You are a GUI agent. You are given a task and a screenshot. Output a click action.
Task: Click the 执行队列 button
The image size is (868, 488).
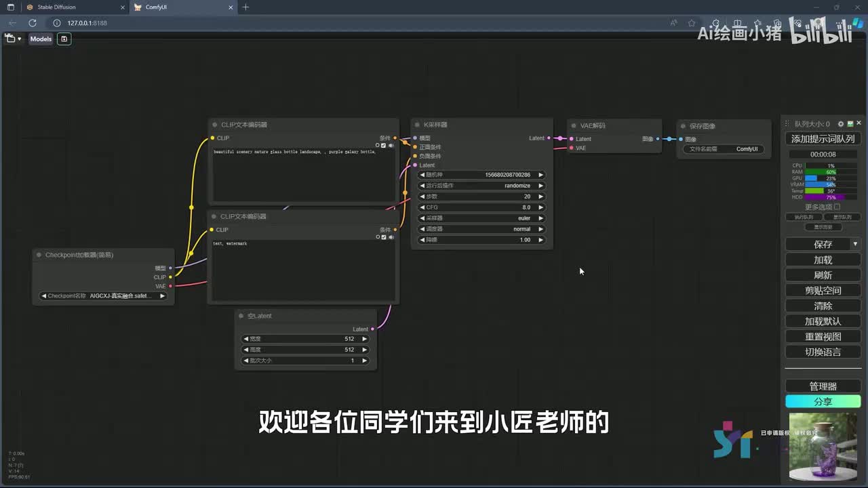[x=804, y=218]
